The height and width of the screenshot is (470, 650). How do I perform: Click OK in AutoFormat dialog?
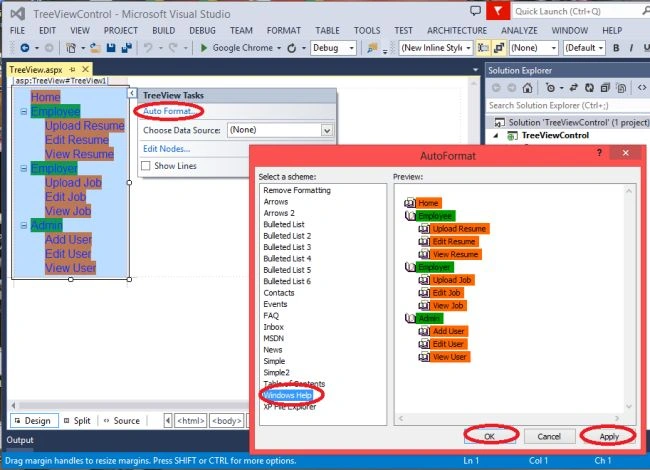tap(490, 436)
